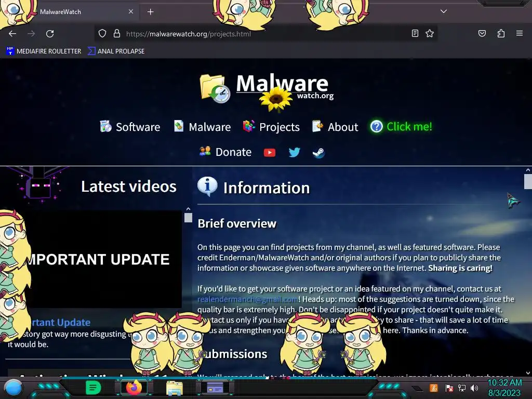
Task: Click the Latest videos heading
Action: pos(129,187)
